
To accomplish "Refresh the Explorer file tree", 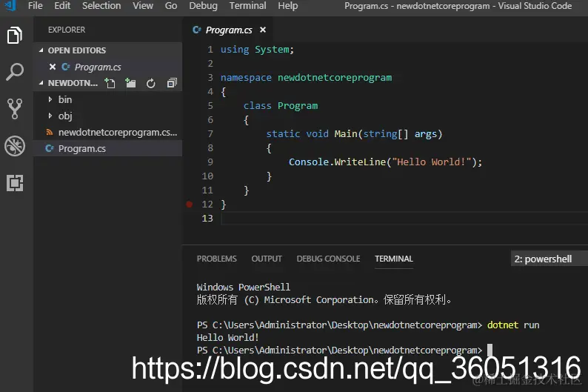I will pos(151,83).
